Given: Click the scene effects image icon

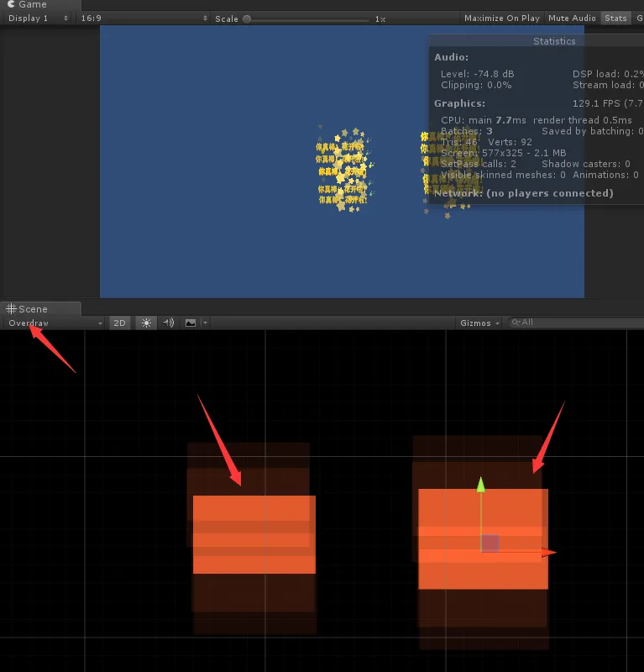Looking at the screenshot, I should click(191, 323).
